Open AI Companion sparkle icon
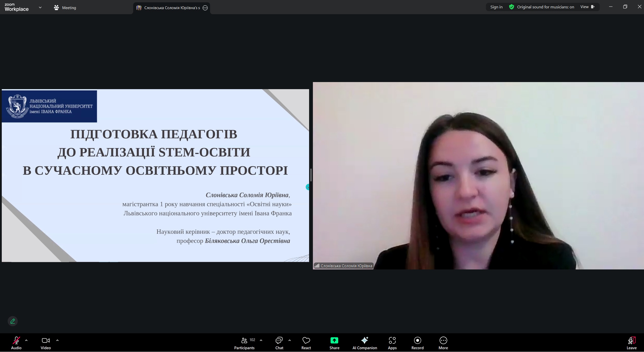Viewport: 644px width, 352px height. tap(364, 341)
